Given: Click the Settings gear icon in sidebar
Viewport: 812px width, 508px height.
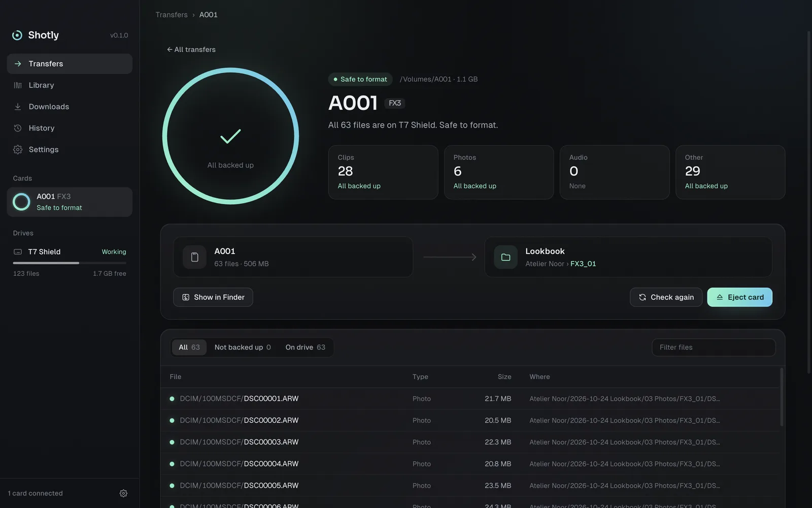Looking at the screenshot, I should tap(18, 149).
